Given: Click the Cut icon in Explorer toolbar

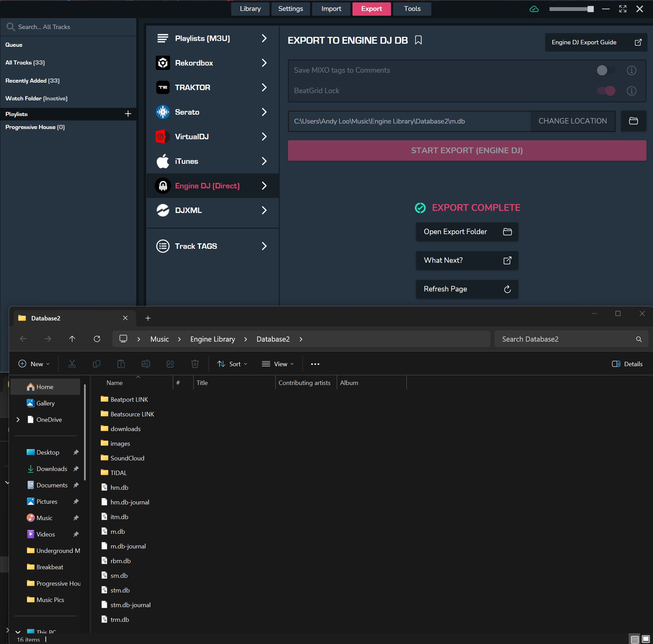Looking at the screenshot, I should click(72, 364).
